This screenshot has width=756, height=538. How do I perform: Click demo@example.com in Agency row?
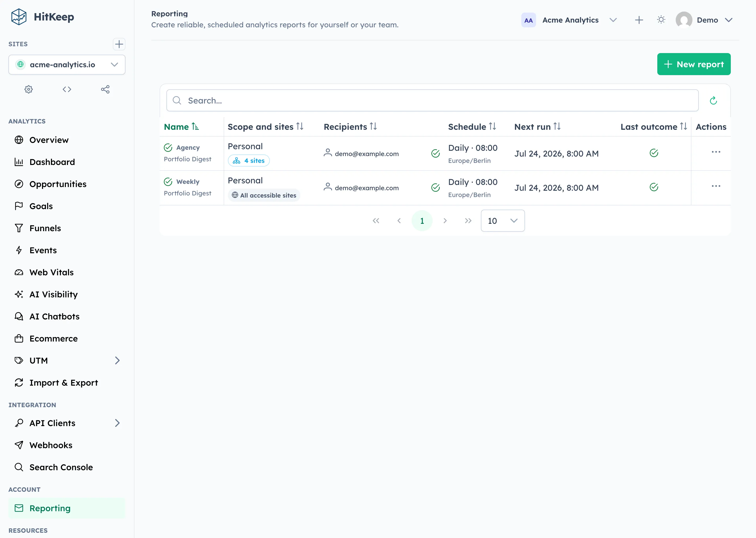(x=367, y=154)
